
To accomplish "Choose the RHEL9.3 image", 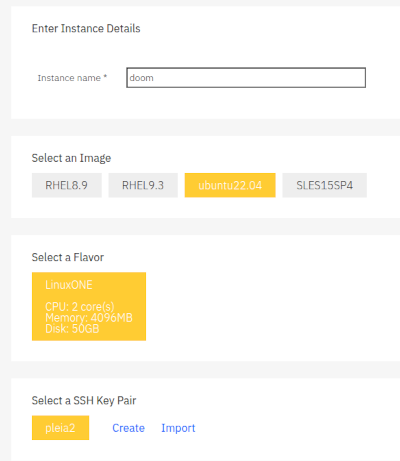I will tap(143, 185).
